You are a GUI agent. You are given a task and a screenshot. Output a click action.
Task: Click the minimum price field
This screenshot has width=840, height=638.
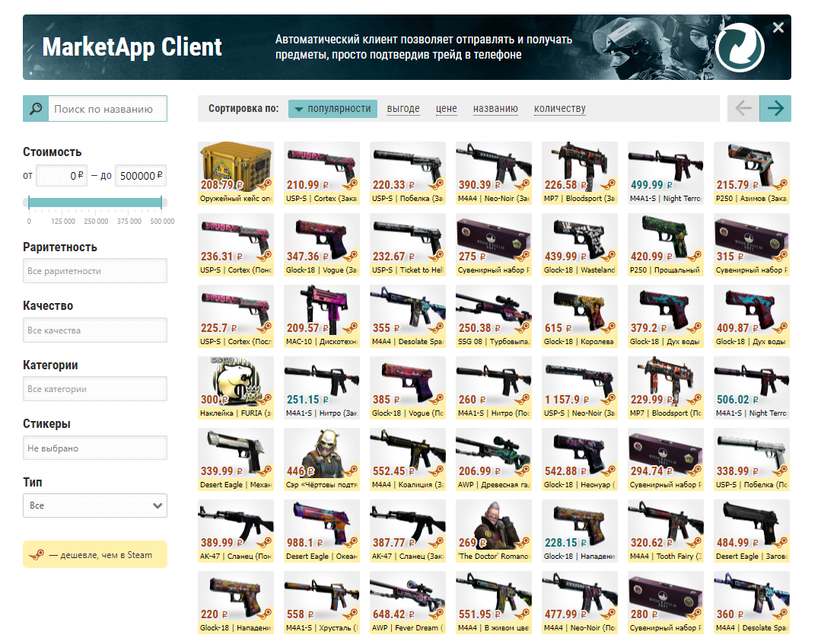(x=61, y=175)
